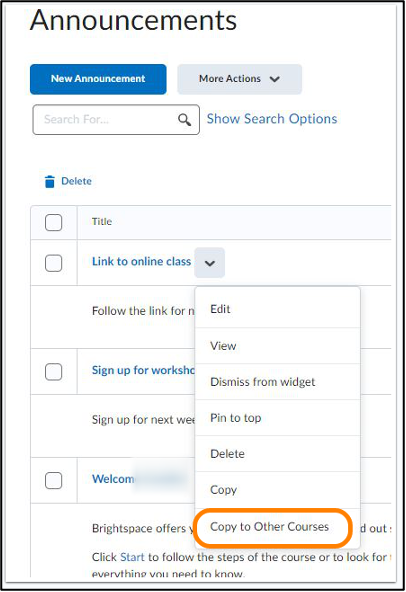Check the box for Sign up for workshop
406x592 pixels.
click(54, 372)
